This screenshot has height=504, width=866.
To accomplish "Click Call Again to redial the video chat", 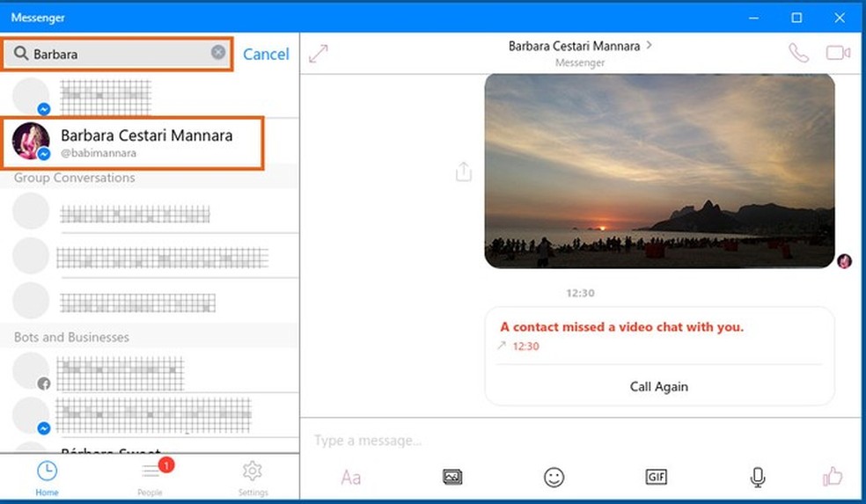I will tap(658, 386).
